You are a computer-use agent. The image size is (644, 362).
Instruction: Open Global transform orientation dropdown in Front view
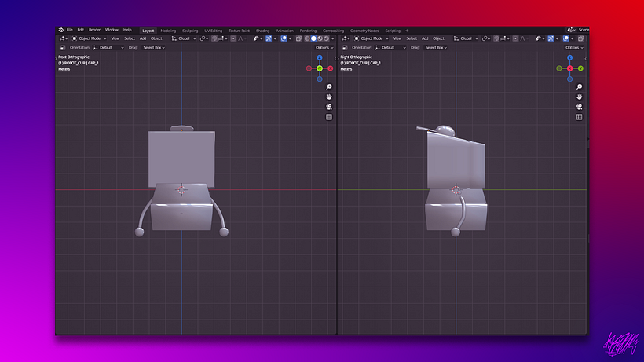click(184, 38)
